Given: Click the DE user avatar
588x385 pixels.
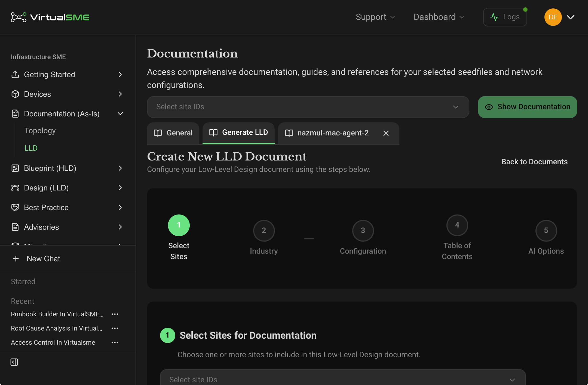Looking at the screenshot, I should (x=553, y=17).
